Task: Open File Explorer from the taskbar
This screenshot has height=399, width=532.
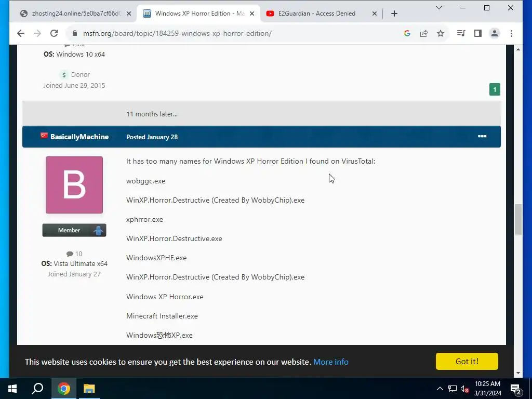Action: [x=89, y=389]
